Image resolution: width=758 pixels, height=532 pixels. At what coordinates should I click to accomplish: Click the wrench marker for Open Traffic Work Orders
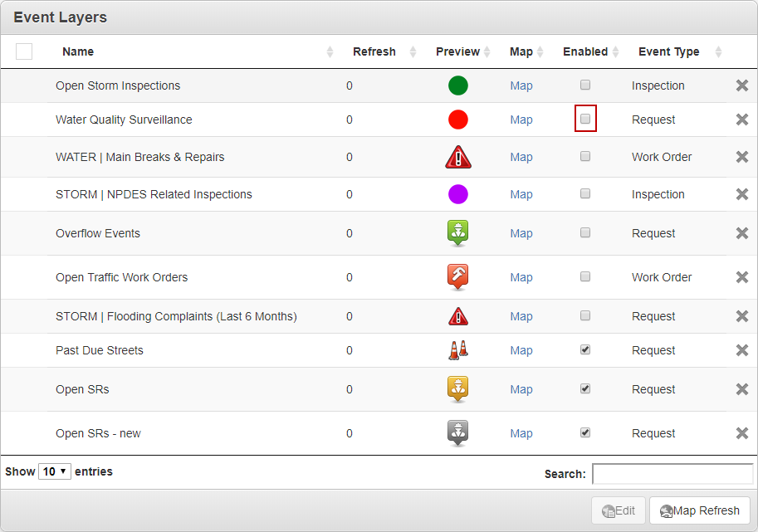point(458,277)
